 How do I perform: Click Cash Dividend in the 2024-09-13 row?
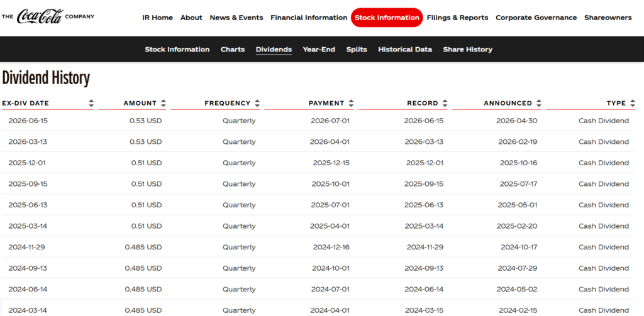point(604,268)
